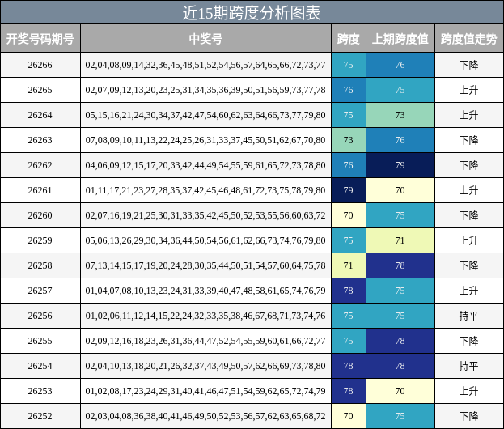Click the 跨度值走势 column header
The width and height of the screenshot is (504, 429).
coord(468,39)
